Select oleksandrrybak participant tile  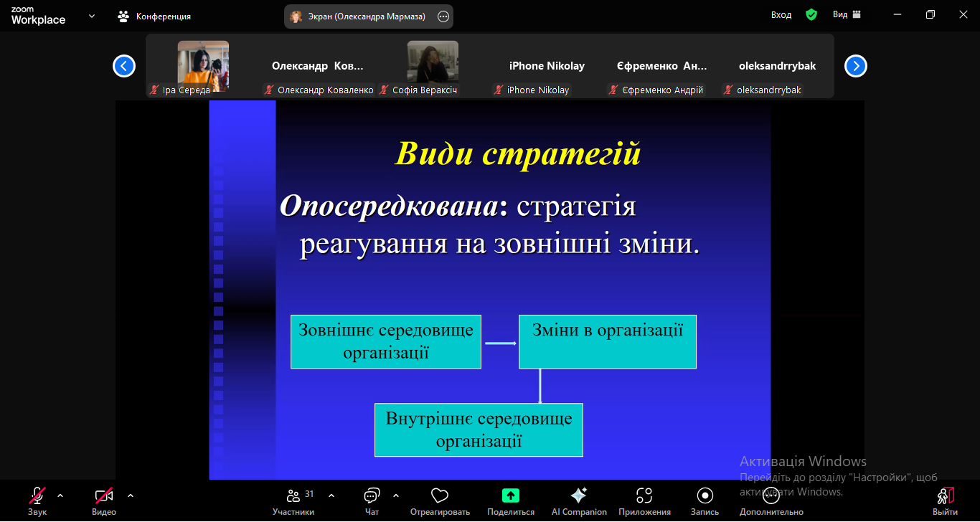point(777,66)
